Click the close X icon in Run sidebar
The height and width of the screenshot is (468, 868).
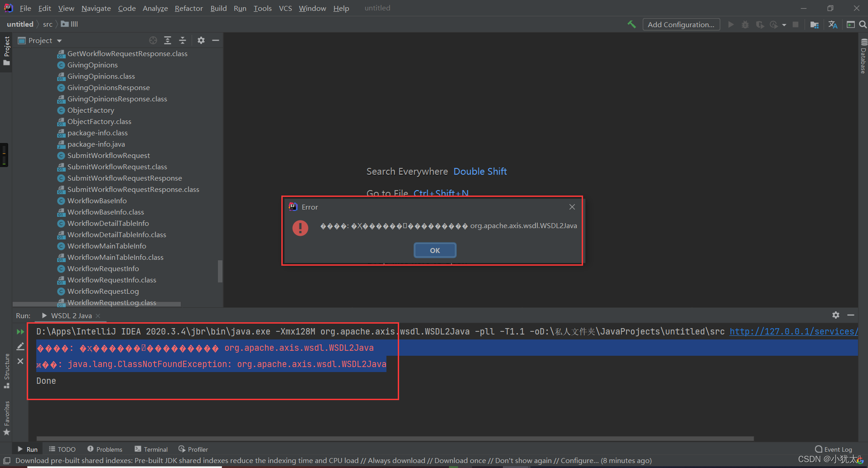20,361
